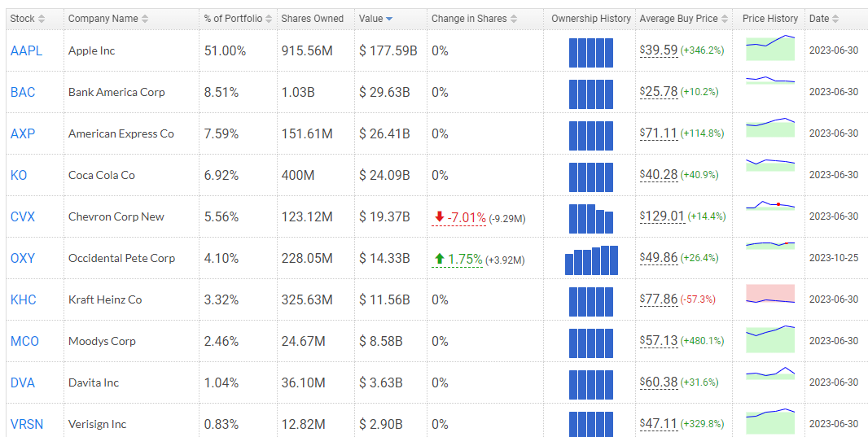Open the KO stock link

(19, 175)
